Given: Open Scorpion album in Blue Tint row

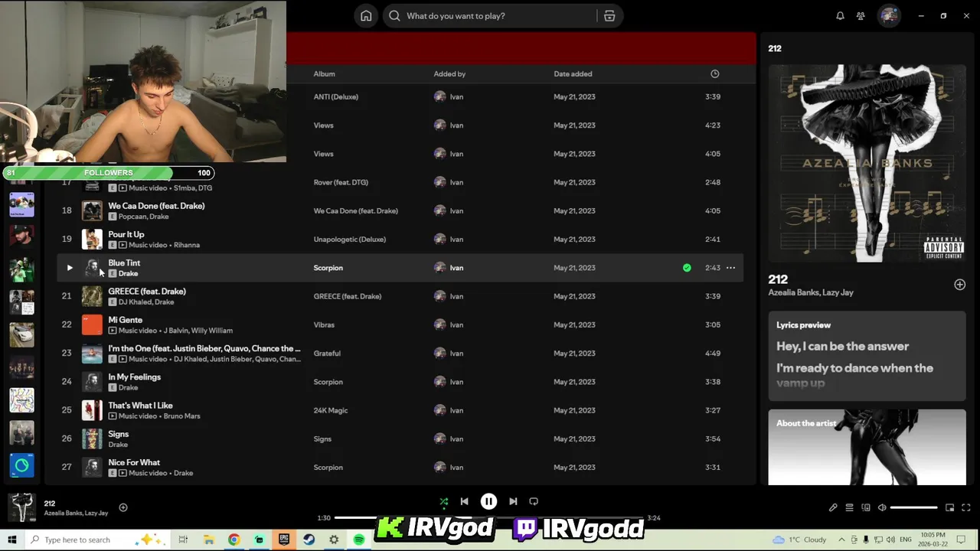Looking at the screenshot, I should 328,268.
